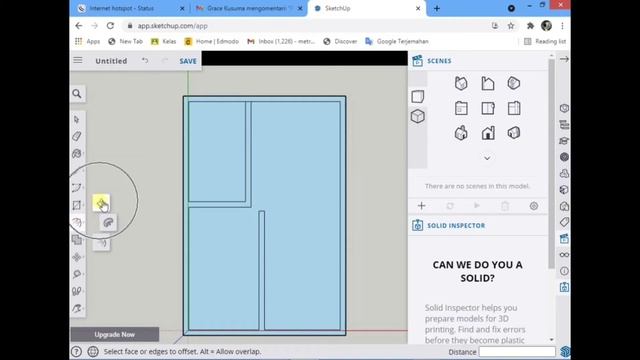The height and width of the screenshot is (360, 640).
Task: Go back in browser history
Action: (79, 26)
